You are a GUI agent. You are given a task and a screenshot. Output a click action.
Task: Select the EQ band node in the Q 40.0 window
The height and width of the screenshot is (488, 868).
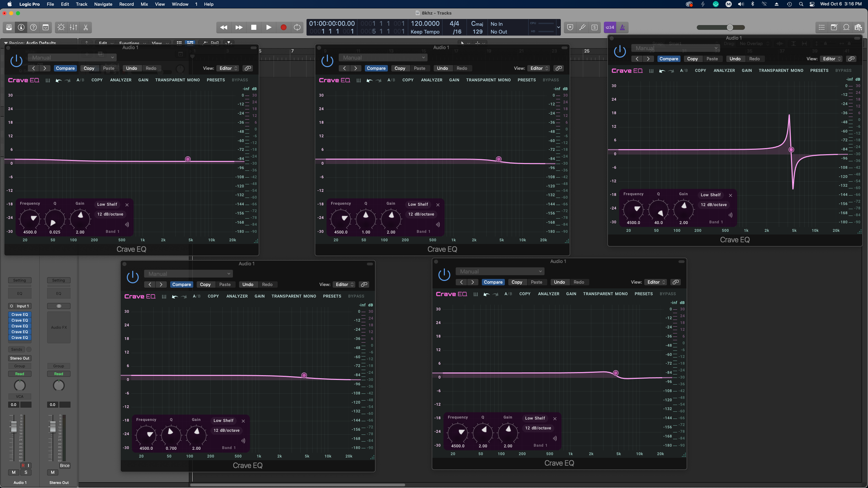click(x=791, y=150)
